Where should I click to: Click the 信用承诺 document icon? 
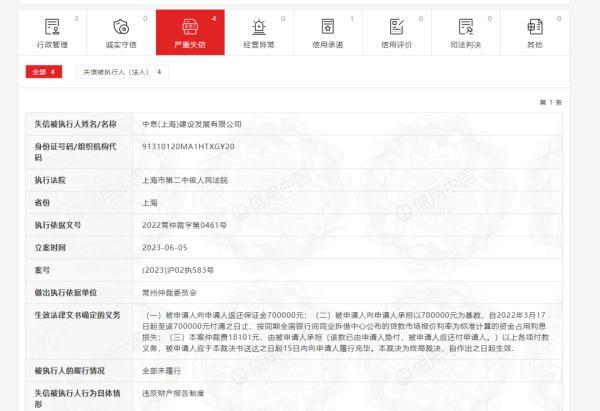328,27
